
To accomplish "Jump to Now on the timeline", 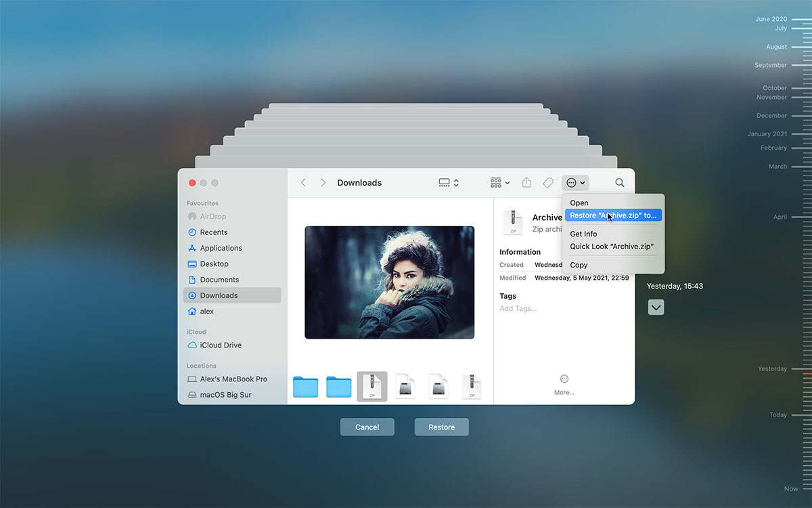I will [791, 489].
